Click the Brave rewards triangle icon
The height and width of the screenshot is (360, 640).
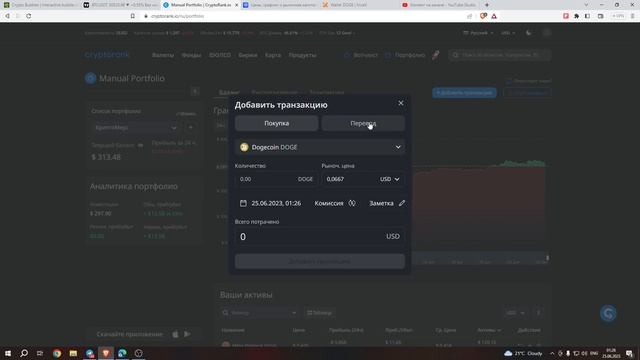point(494,16)
